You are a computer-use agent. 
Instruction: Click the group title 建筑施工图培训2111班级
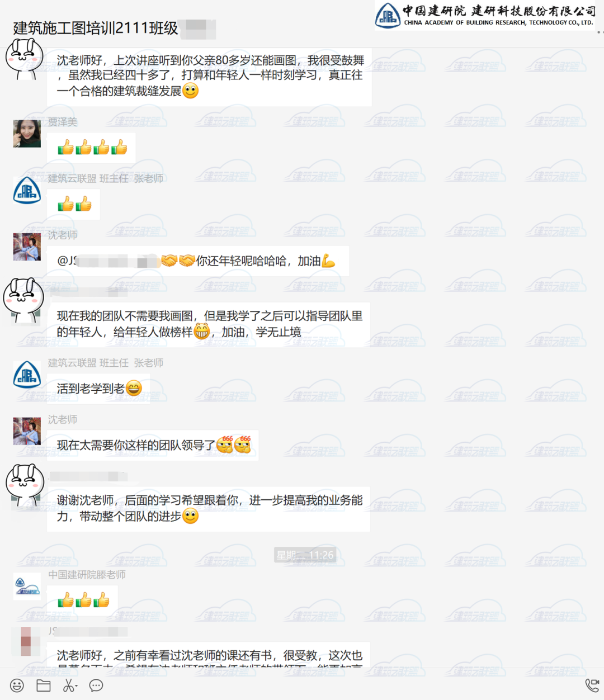[x=96, y=28]
